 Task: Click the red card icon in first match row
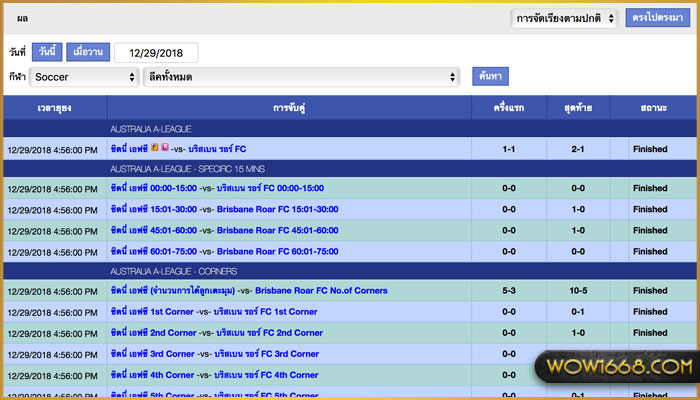(x=165, y=148)
